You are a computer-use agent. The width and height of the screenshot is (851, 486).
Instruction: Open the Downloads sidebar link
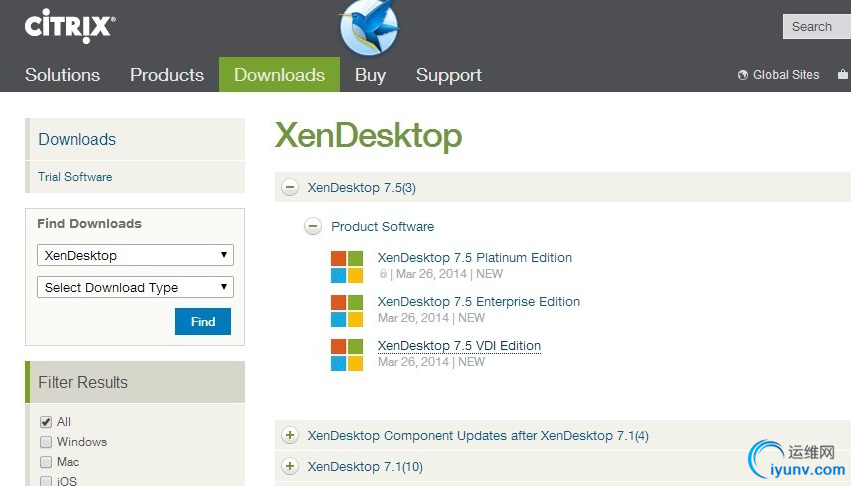point(77,140)
